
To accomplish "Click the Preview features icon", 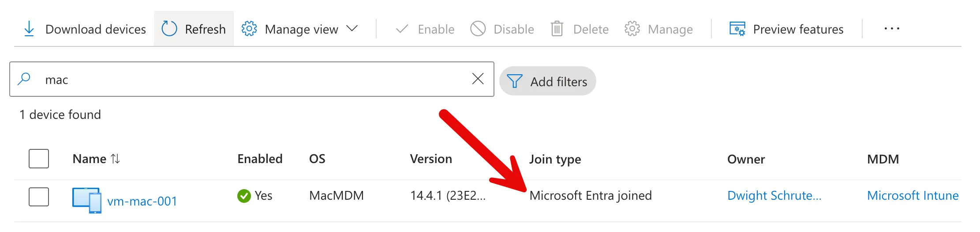I will (737, 29).
